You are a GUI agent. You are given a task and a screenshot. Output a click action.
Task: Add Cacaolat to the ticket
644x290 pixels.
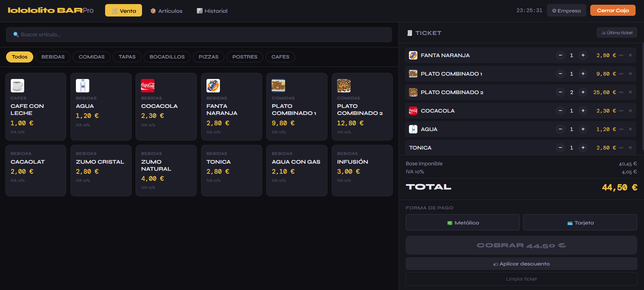pos(36,170)
